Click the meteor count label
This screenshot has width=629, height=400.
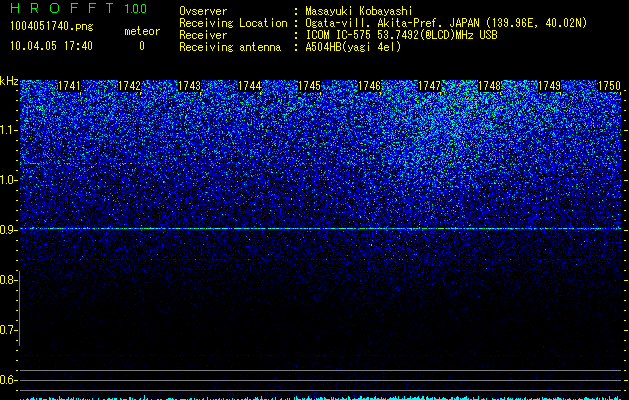point(142,31)
